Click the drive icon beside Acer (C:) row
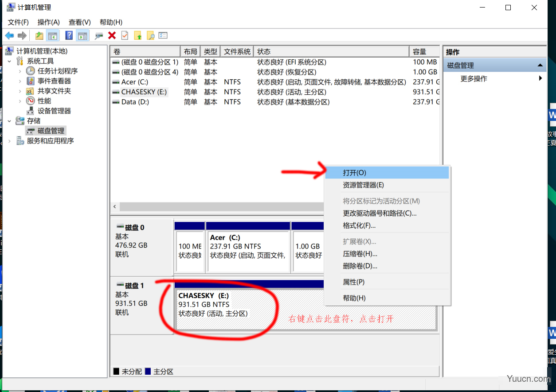556x392 pixels. coord(116,82)
